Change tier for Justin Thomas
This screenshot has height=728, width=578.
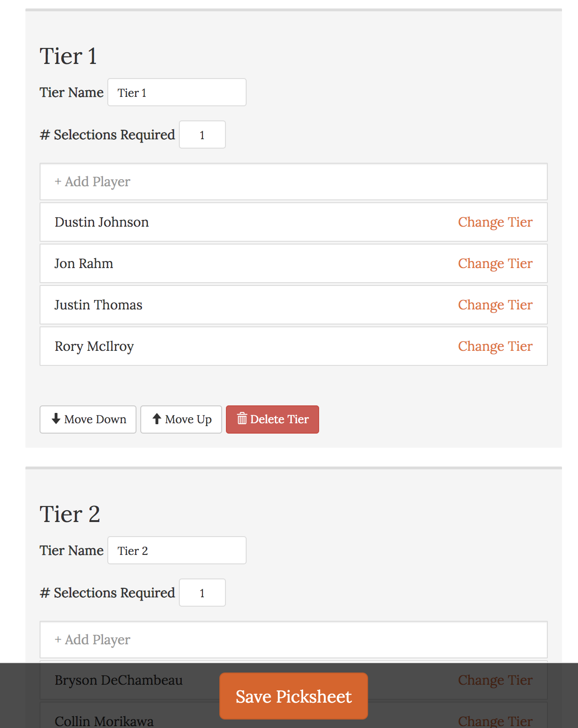(x=495, y=305)
